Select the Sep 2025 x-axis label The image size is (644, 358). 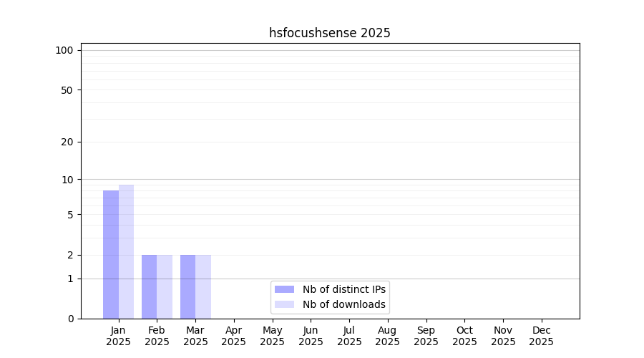(x=426, y=336)
